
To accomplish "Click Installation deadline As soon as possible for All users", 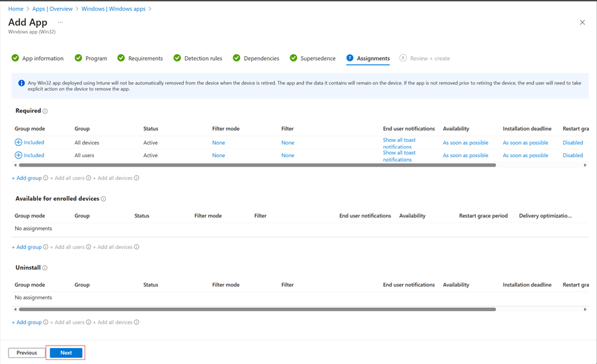I will point(526,155).
